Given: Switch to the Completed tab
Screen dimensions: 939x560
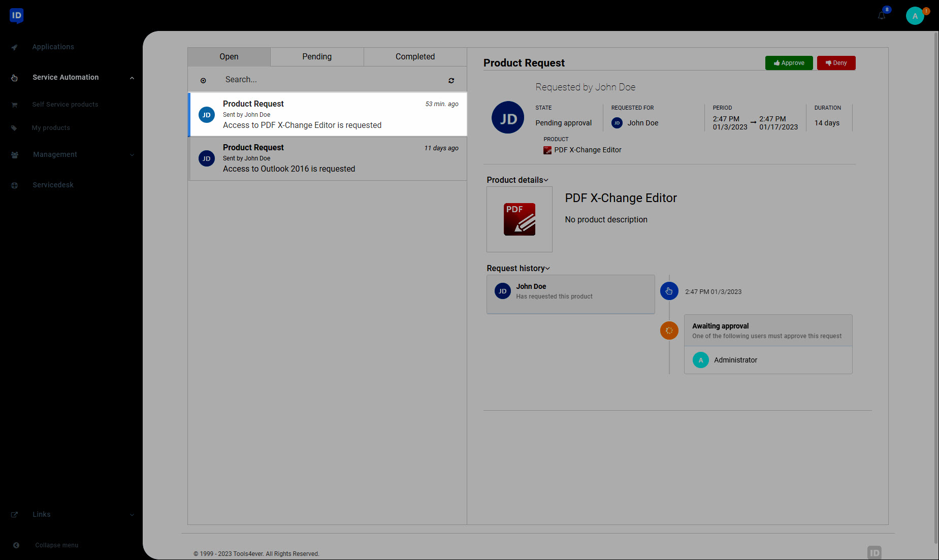Looking at the screenshot, I should (x=415, y=57).
